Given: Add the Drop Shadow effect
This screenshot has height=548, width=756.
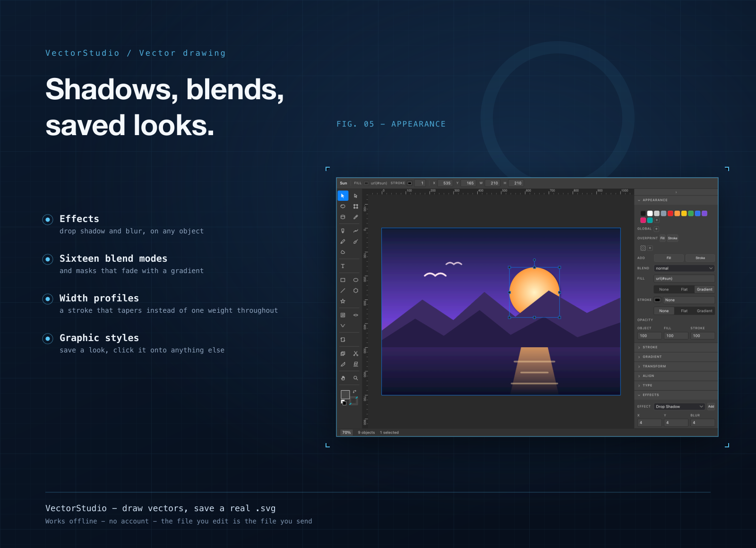Looking at the screenshot, I should point(711,406).
